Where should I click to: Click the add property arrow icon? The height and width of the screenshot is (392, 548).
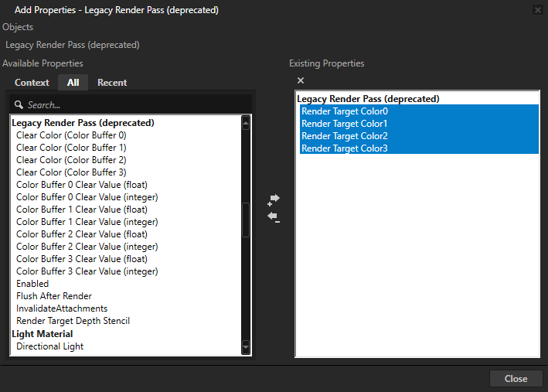274,199
